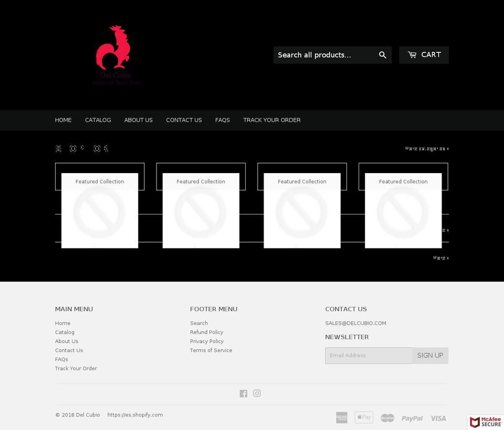Image resolution: width=504 pixels, height=430 pixels.
Task: Click Catalog link in footer Main Menu
Action: click(65, 332)
